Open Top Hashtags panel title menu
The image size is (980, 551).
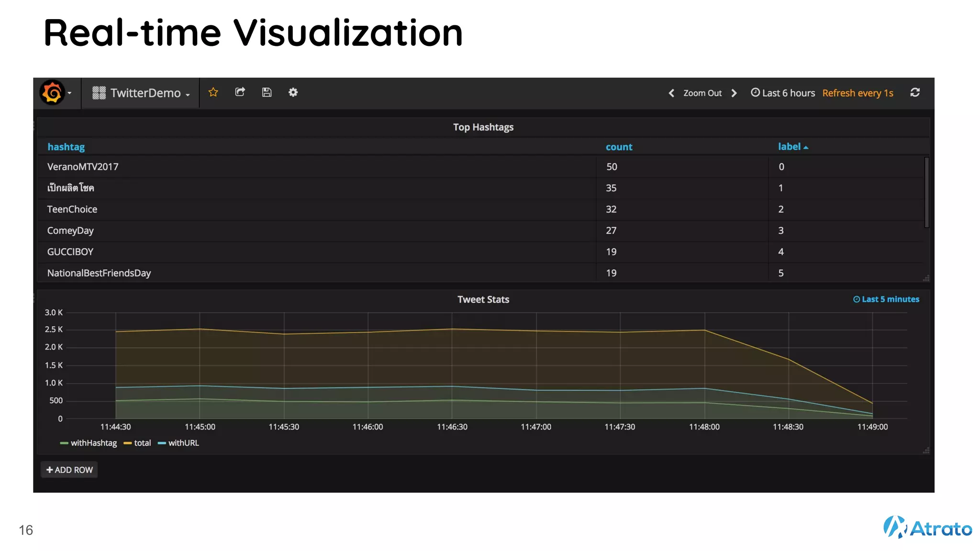coord(483,127)
